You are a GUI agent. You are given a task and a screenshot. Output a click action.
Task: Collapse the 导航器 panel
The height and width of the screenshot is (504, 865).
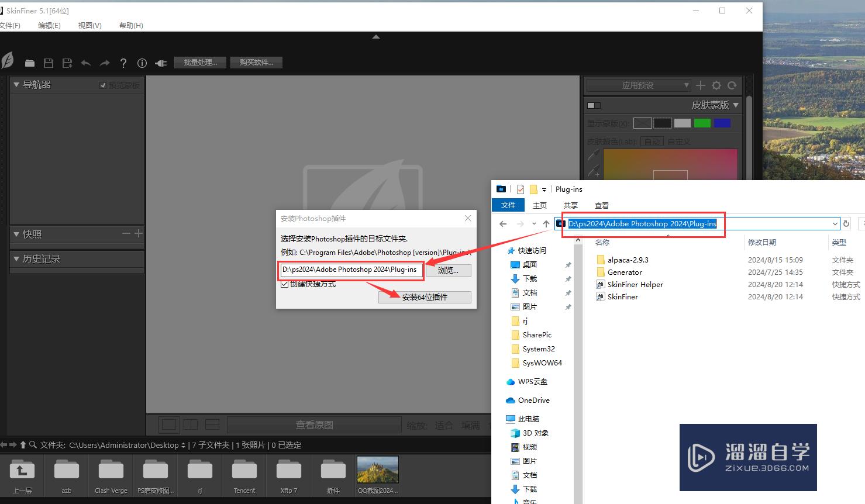point(16,85)
